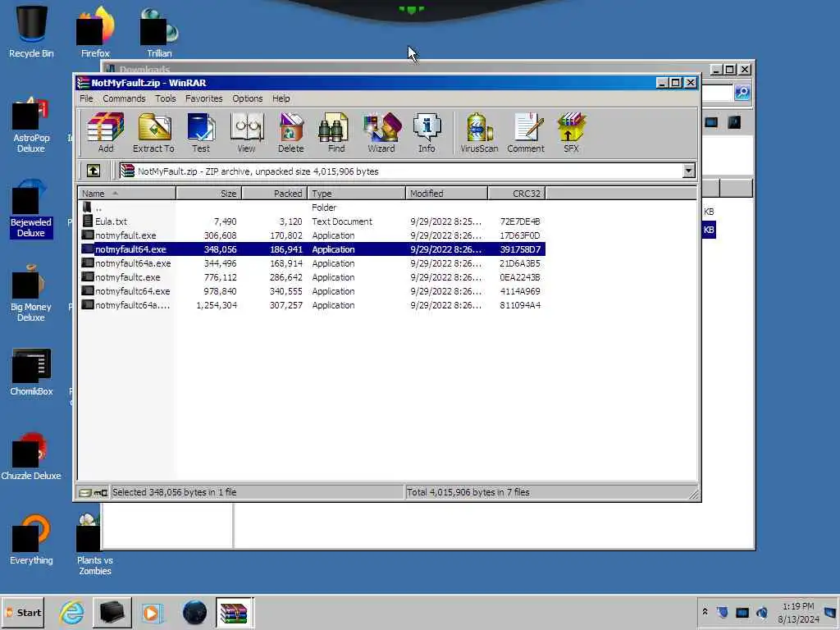This screenshot has width=840, height=630.
Task: Click the SFX toolbar icon
Action: tap(571, 133)
